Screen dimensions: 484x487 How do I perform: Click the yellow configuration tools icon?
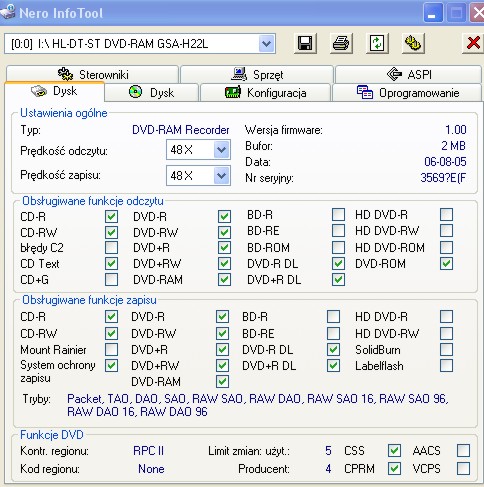coord(413,43)
